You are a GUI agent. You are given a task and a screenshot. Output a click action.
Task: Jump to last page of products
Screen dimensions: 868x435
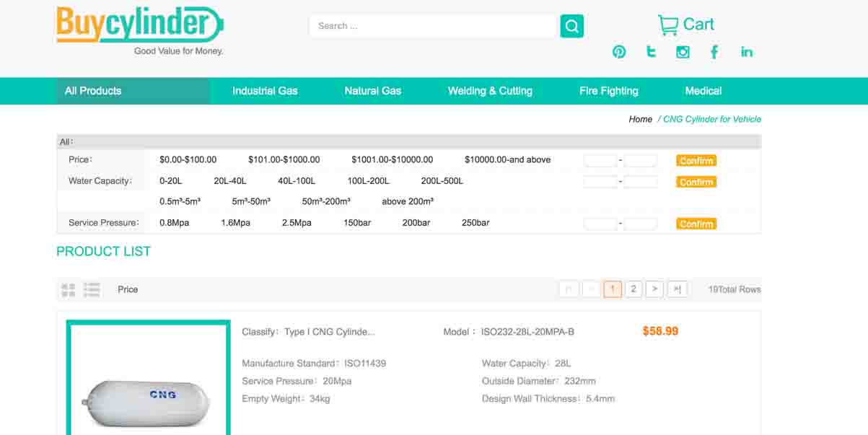[677, 289]
